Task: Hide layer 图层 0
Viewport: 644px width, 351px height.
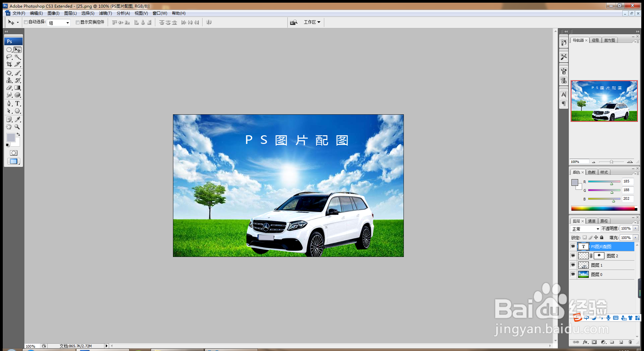Action: [x=573, y=274]
